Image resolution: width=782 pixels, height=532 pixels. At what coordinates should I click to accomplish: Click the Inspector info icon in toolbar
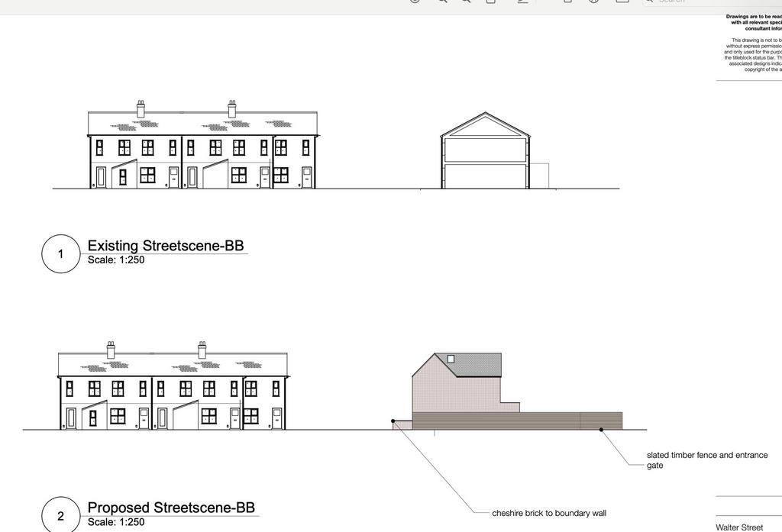[415, 2]
